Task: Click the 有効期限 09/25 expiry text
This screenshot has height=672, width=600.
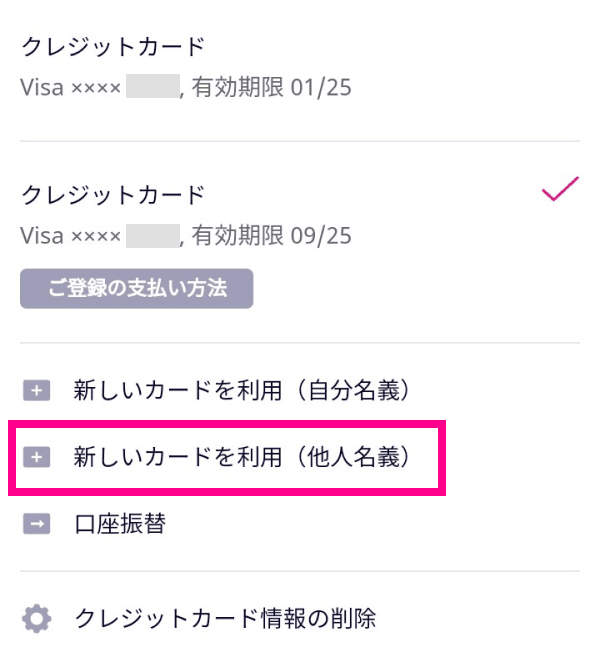Action: (x=271, y=236)
